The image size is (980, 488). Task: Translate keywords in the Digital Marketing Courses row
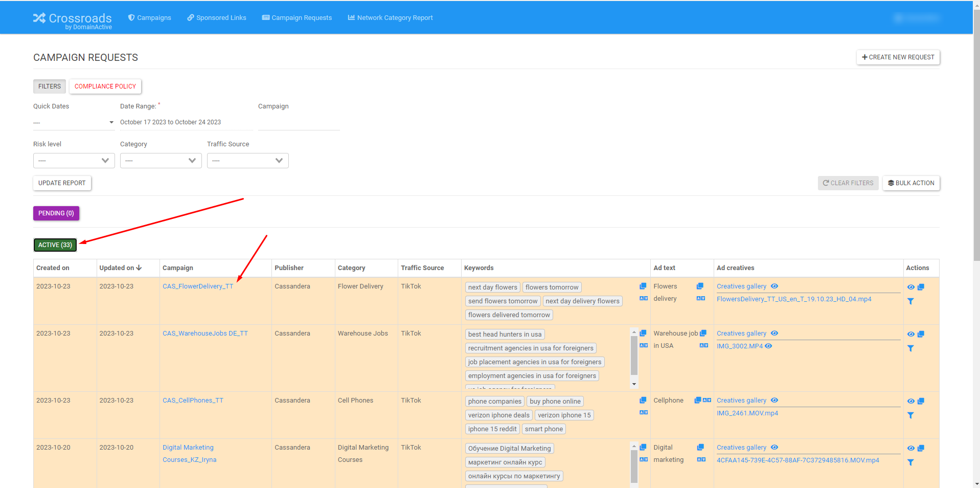[644, 459]
